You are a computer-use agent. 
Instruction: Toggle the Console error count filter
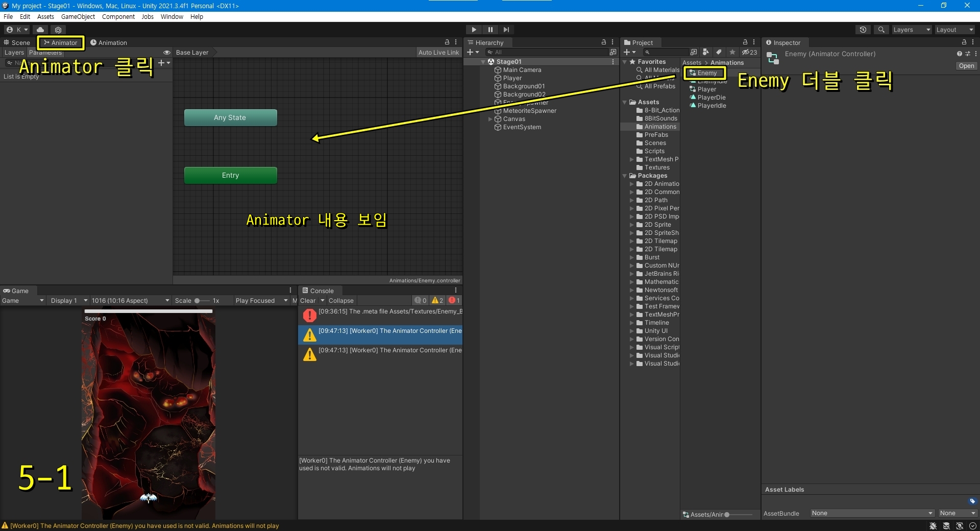454,301
